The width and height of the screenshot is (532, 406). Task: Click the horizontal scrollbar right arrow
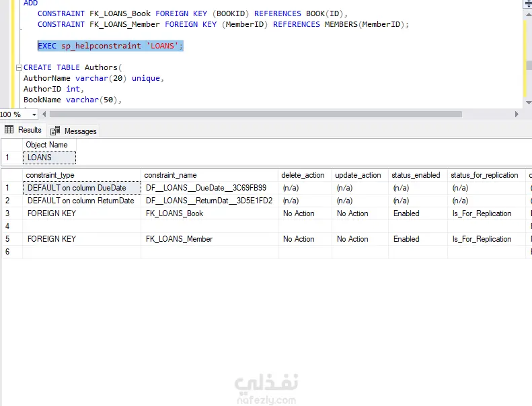517,114
